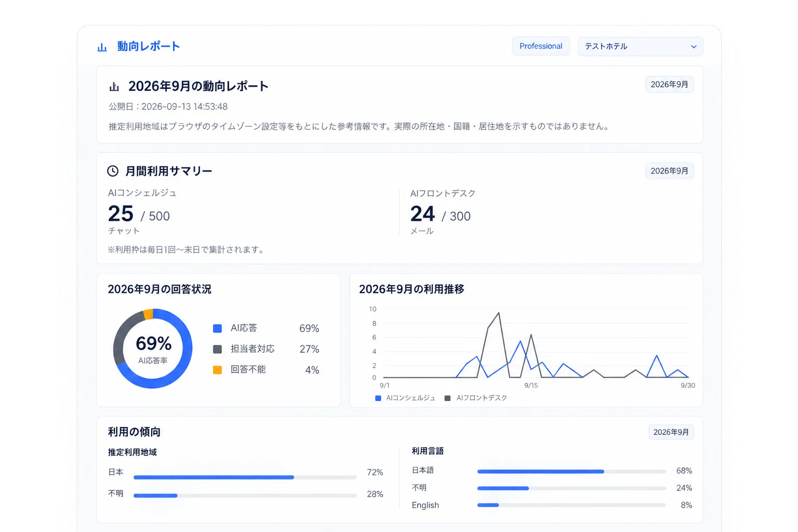Screen dimensions: 798x532
Task: Click the 28% region value
Action: point(375,494)
